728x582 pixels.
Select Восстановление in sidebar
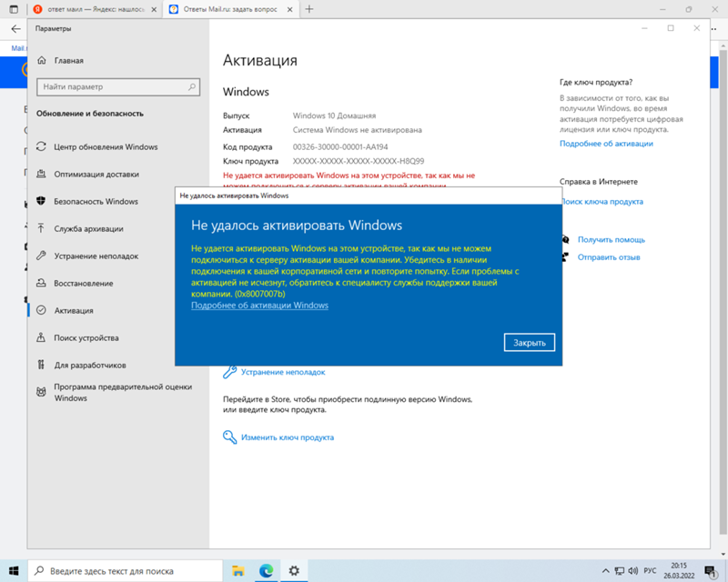tap(83, 284)
